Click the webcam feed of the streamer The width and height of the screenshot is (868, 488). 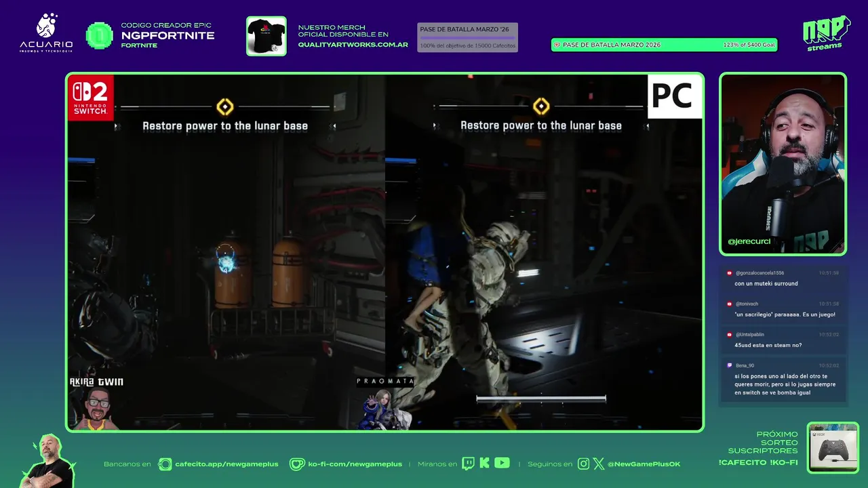tap(783, 164)
